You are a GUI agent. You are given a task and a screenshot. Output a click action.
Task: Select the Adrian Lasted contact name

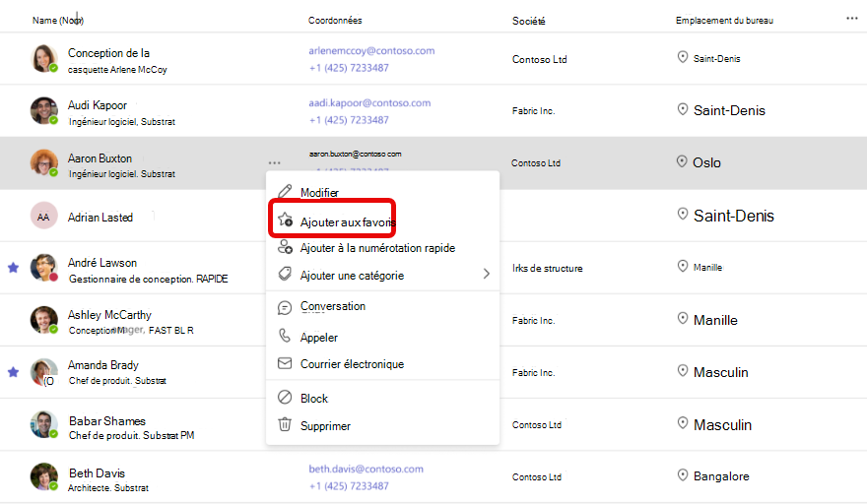100,218
